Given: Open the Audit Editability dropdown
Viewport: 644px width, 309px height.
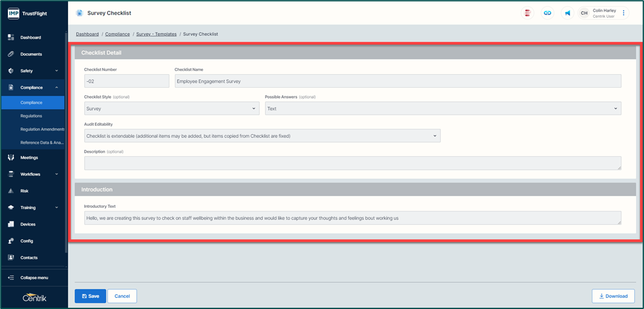Looking at the screenshot, I should pos(262,135).
